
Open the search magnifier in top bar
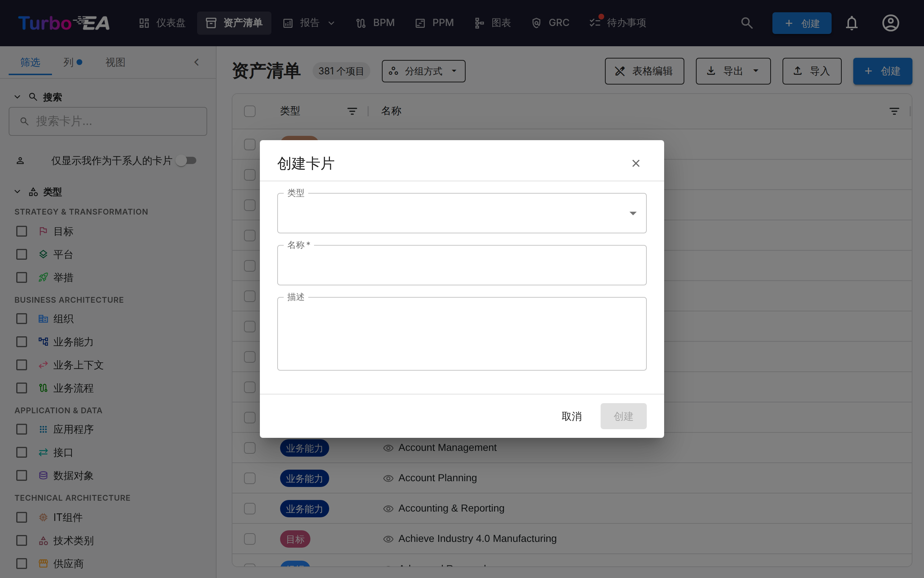click(x=746, y=23)
